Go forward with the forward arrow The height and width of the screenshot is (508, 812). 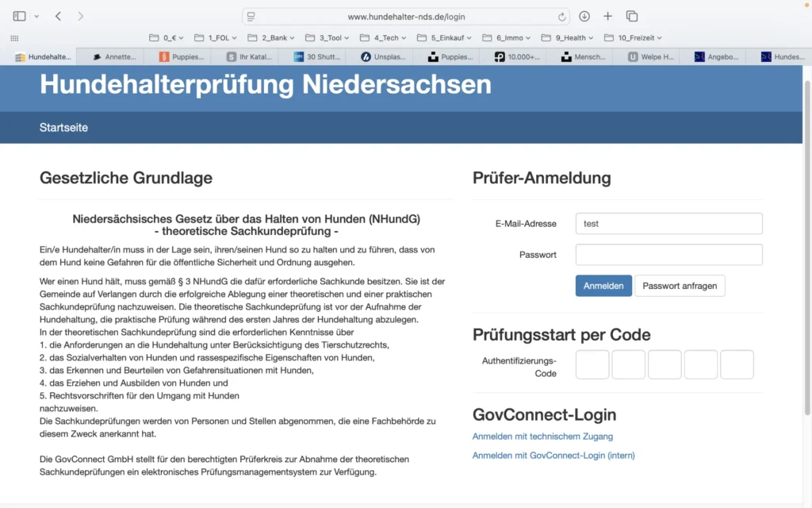point(80,16)
